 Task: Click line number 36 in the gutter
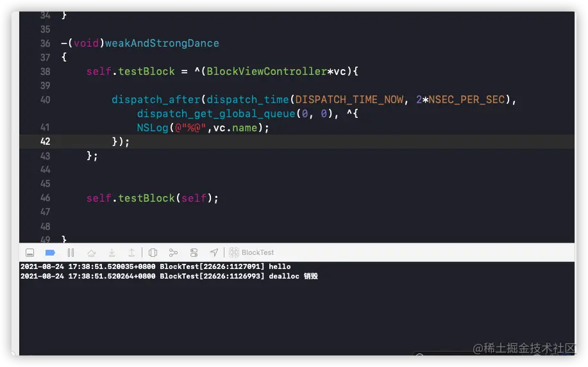click(45, 44)
